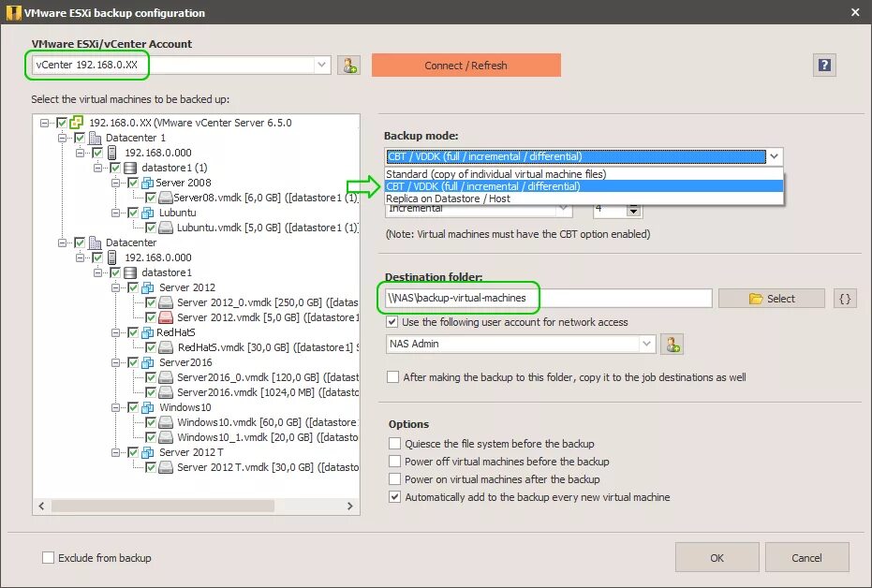Click the add vCenter account user icon
The width and height of the screenshot is (872, 588).
click(349, 66)
